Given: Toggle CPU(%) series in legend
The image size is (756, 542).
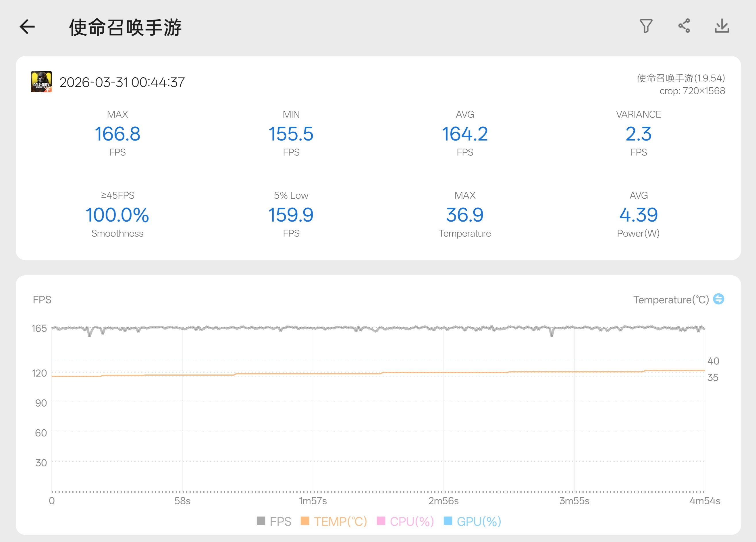Looking at the screenshot, I should pos(412,521).
